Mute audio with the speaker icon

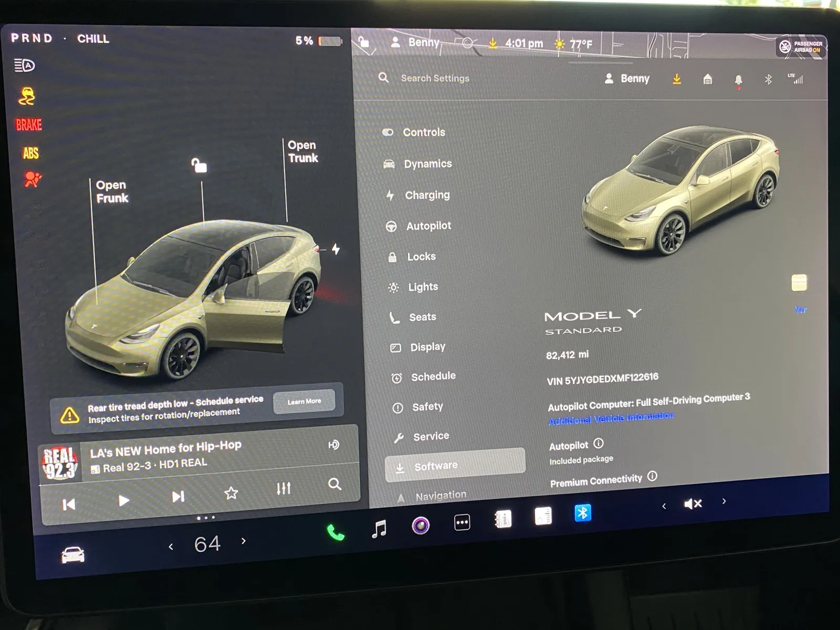coord(692,503)
